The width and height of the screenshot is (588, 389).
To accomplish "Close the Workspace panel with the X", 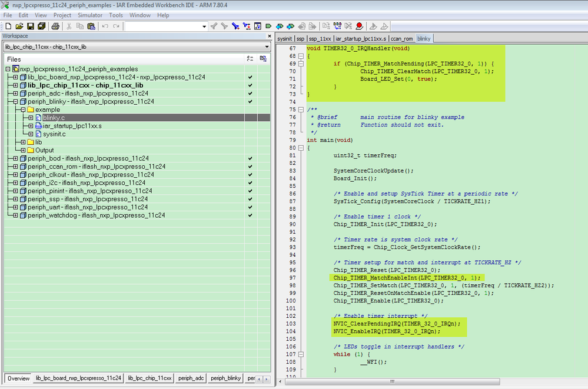I will [269, 36].
